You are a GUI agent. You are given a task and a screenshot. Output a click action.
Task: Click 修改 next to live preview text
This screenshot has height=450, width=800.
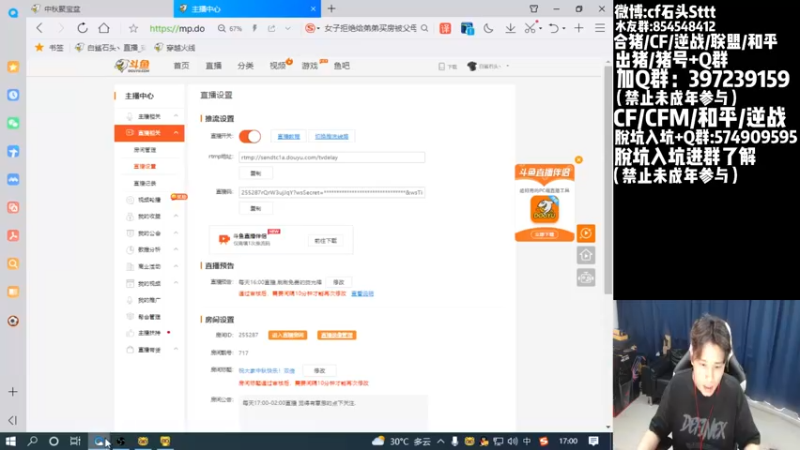click(339, 282)
